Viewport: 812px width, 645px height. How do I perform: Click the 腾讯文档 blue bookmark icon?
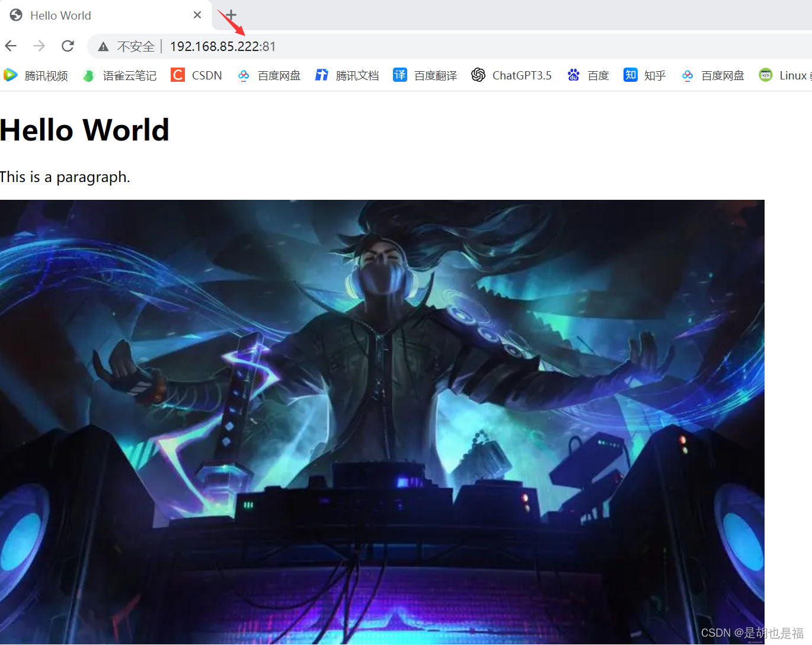point(321,75)
